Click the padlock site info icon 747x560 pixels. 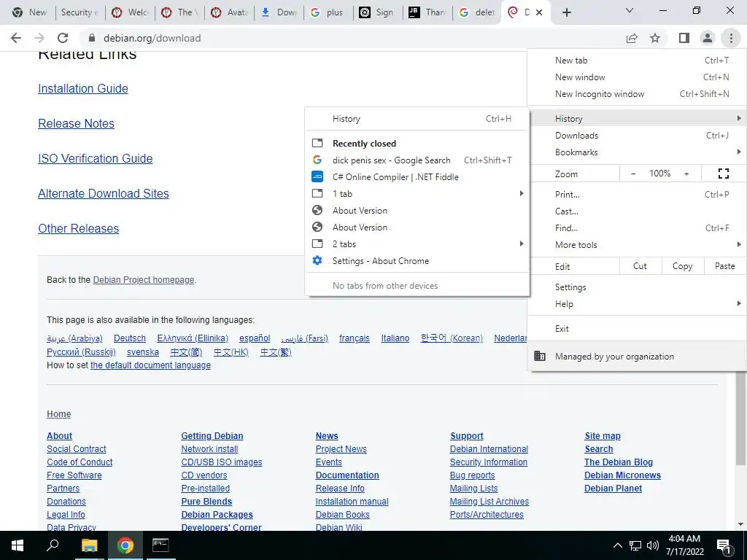point(93,38)
